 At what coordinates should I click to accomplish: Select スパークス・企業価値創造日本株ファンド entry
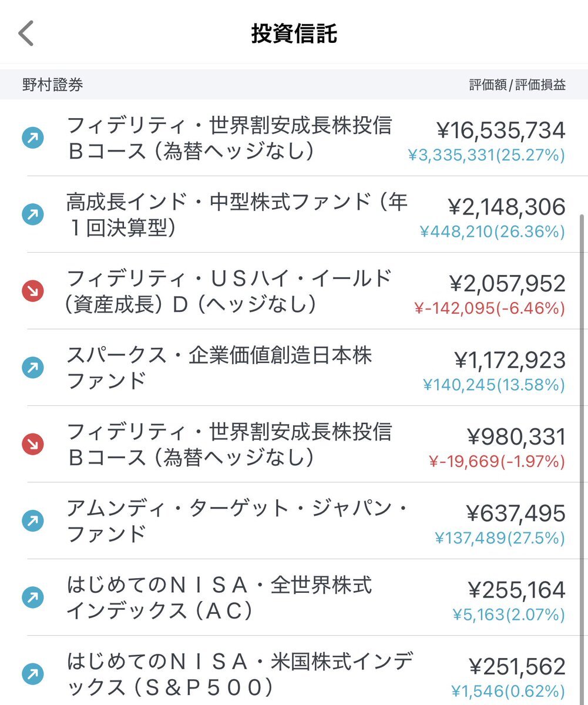[x=294, y=368]
